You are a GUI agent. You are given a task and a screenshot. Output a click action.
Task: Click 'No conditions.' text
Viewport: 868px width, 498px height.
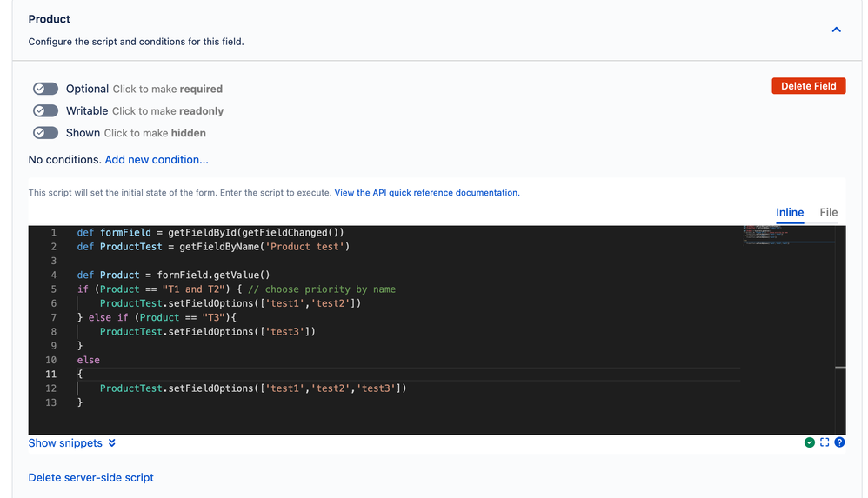tap(64, 159)
